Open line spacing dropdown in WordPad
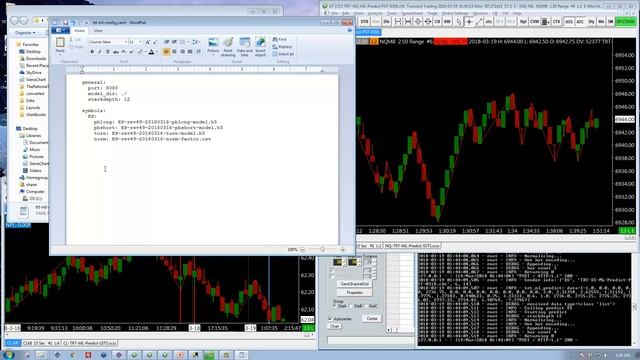Screen dimensions: 640x360 [196, 42]
